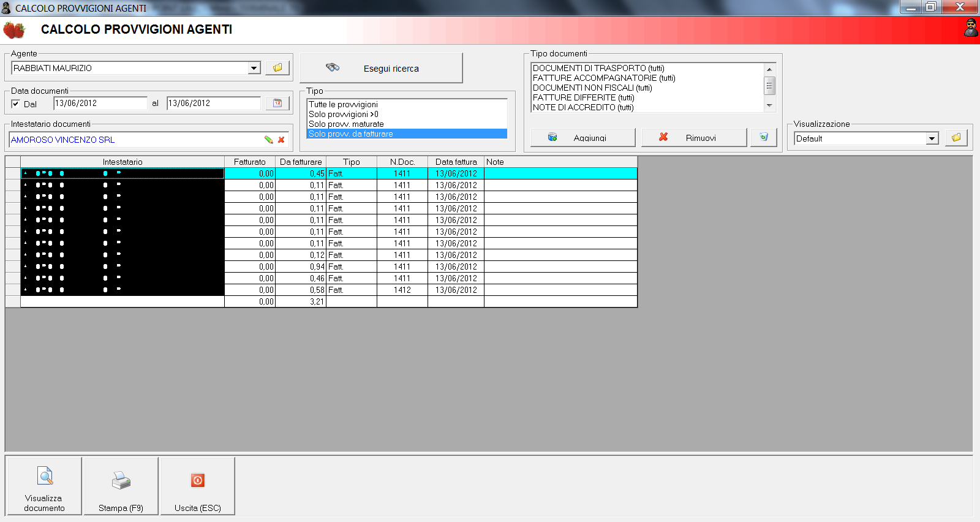Screen dimensions: 980x522
Task: Click the N.Doc. column header
Action: tap(402, 162)
